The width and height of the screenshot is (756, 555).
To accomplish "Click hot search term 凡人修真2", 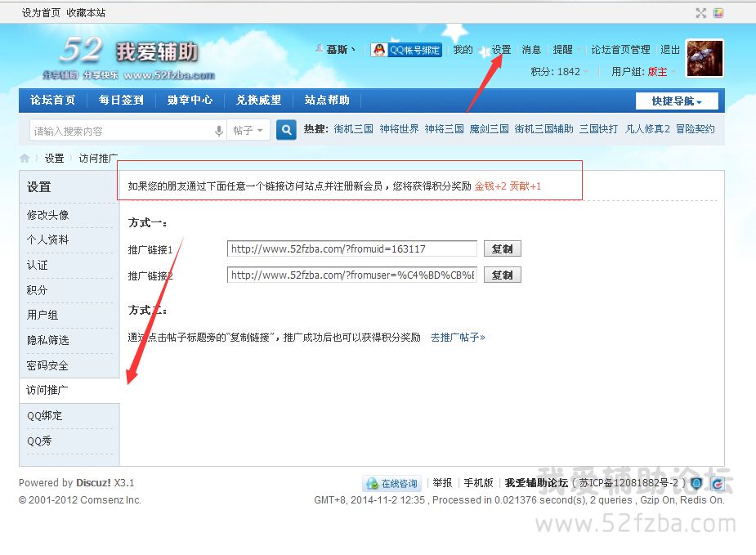I will [647, 129].
